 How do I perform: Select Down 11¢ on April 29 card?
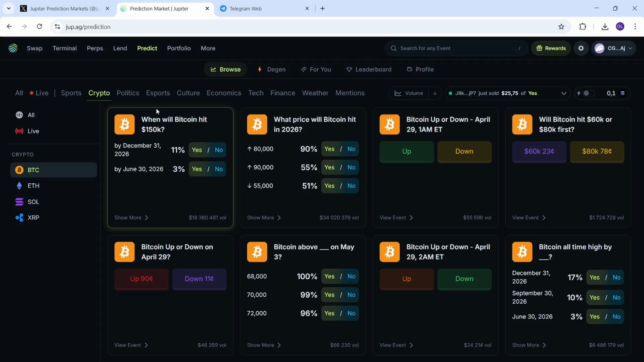(x=199, y=279)
